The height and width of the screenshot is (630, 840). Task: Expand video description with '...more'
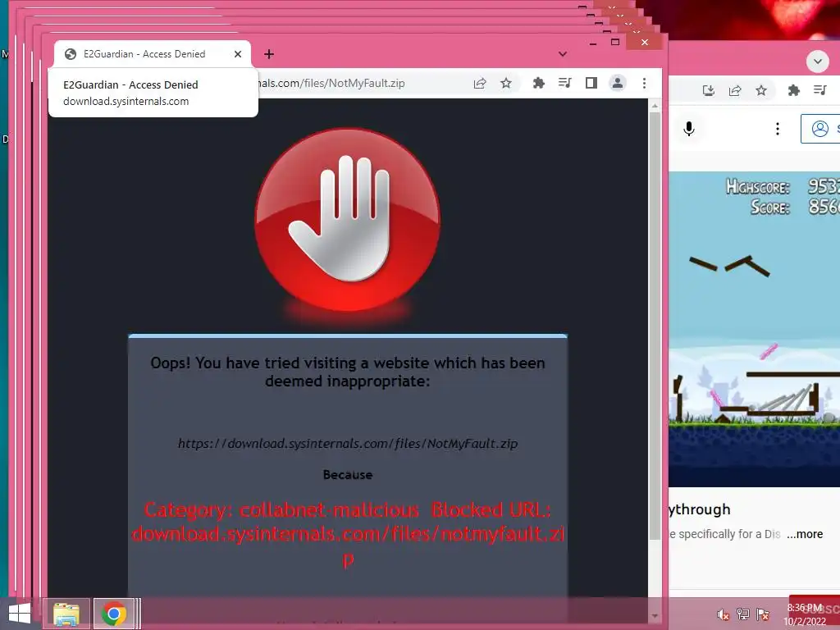pos(805,534)
